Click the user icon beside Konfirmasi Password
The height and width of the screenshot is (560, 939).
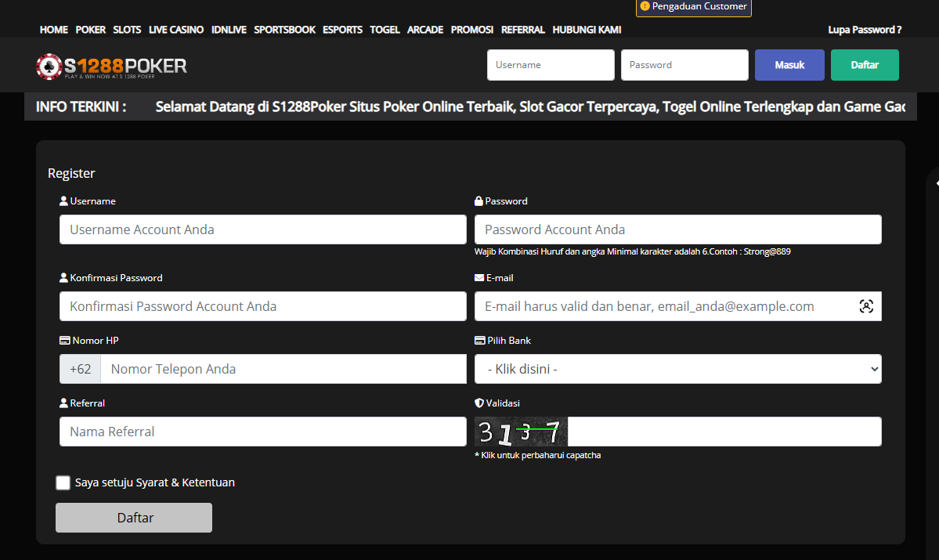tap(63, 278)
